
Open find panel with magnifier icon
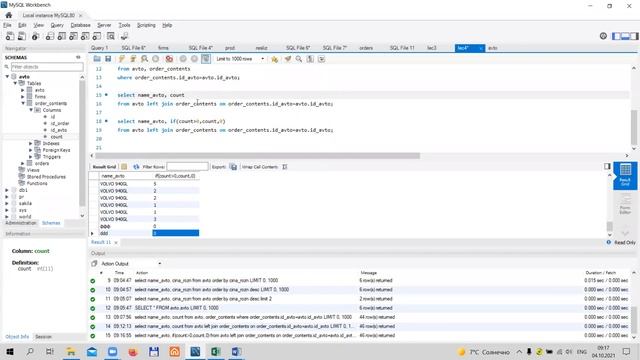pos(299,59)
